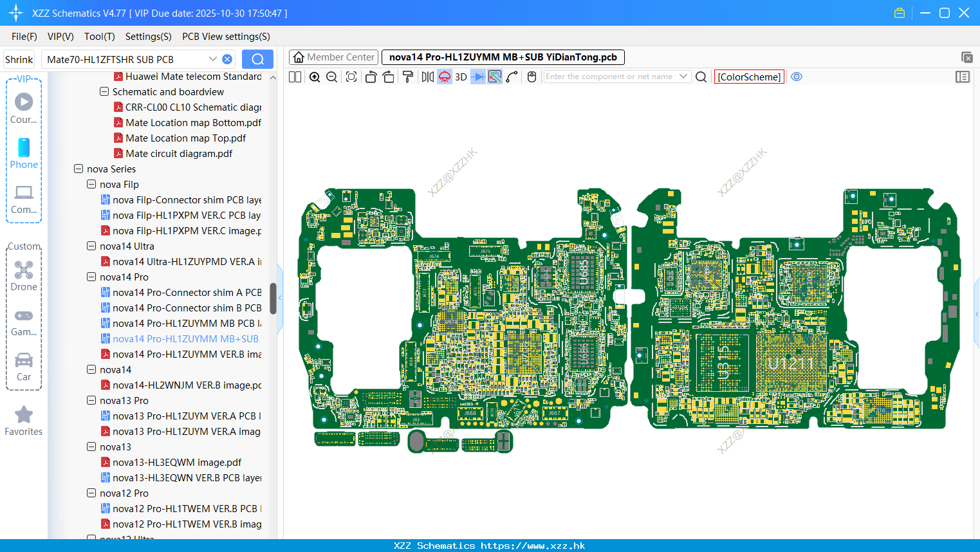This screenshot has width=980, height=552.
Task: Click the Shrink button
Action: 19,59
